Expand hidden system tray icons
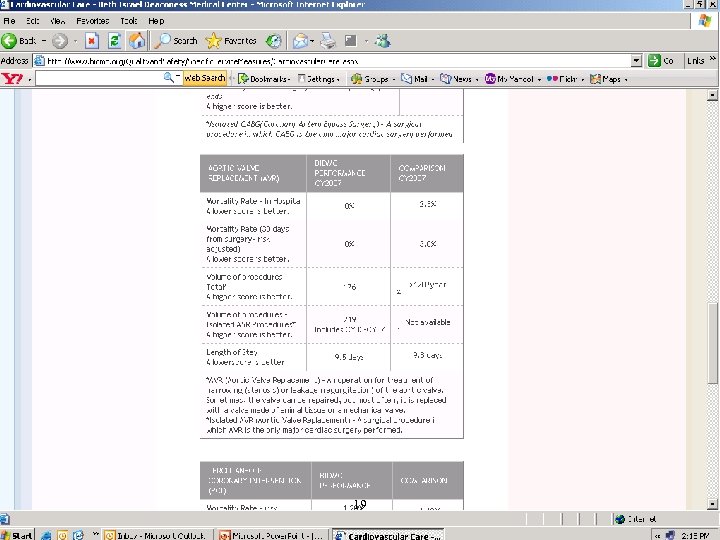 [658, 535]
